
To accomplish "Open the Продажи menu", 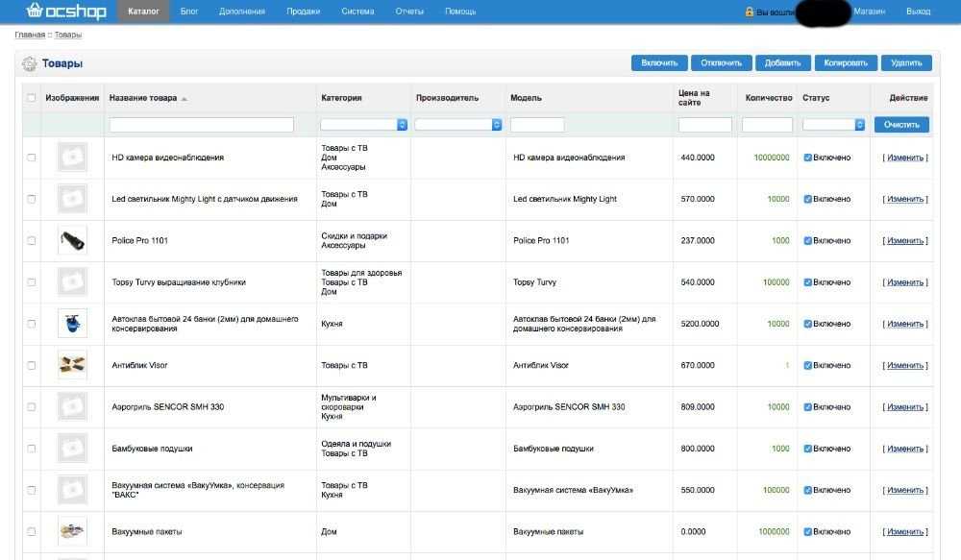I will coord(304,12).
